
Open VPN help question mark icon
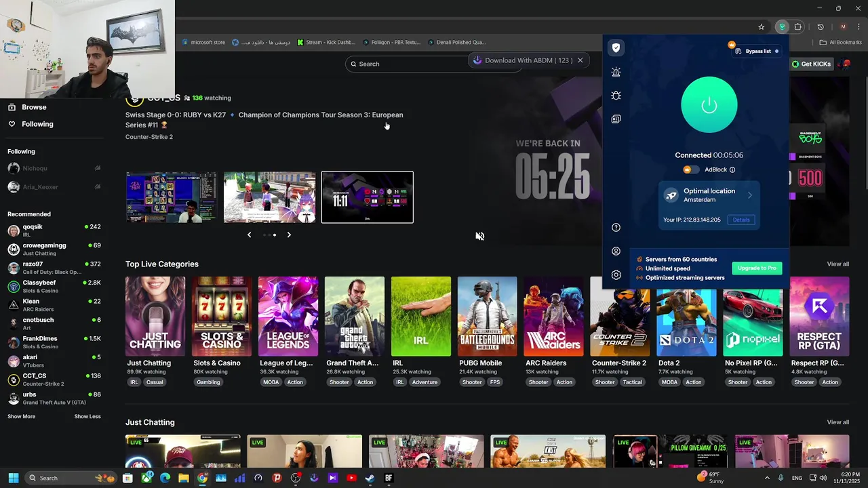coord(616,228)
